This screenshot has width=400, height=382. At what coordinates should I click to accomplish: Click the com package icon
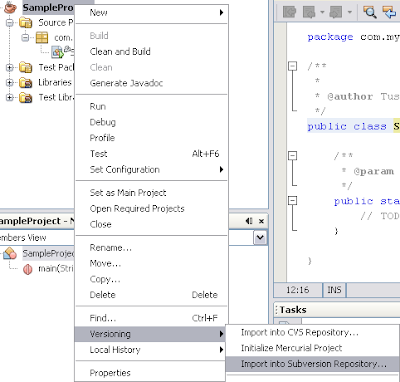(x=42, y=38)
